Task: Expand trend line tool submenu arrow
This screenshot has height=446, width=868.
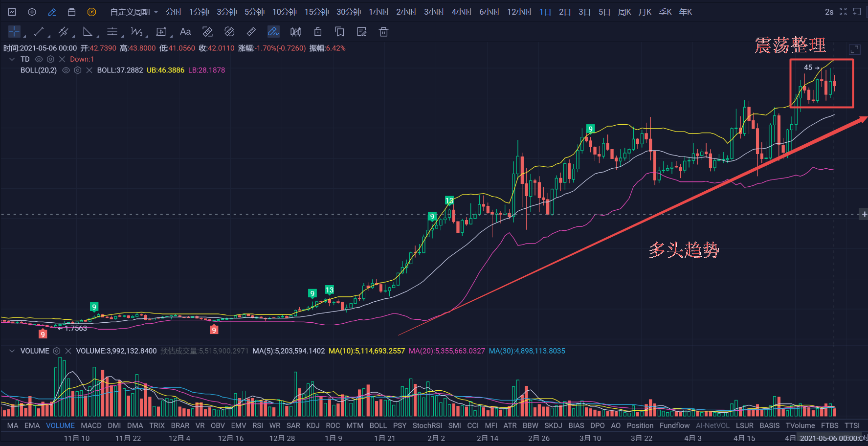Action: tap(49, 36)
